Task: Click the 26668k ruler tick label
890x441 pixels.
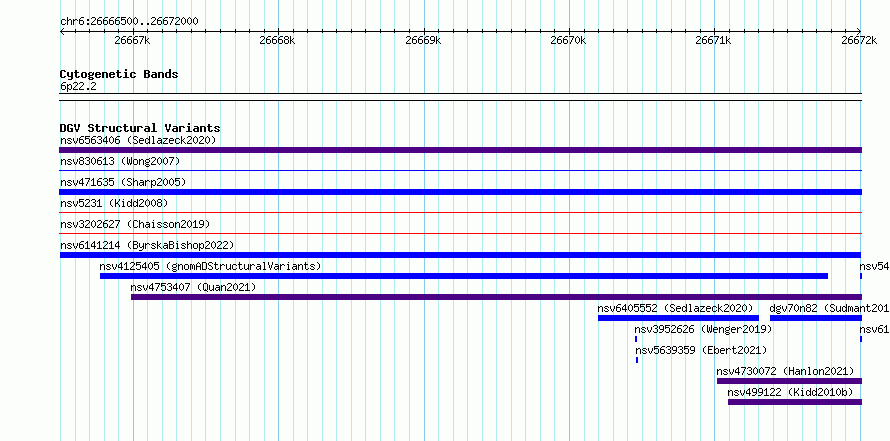Action: [278, 40]
